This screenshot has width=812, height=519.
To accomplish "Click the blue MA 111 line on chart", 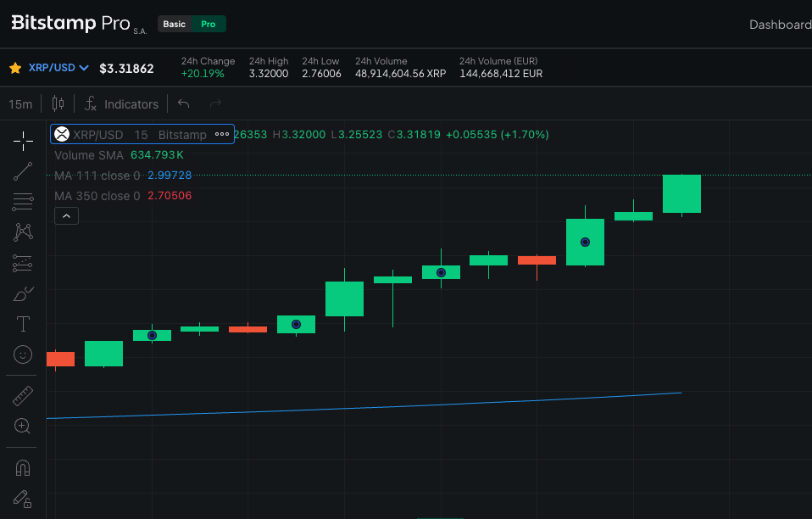I will coord(363,407).
